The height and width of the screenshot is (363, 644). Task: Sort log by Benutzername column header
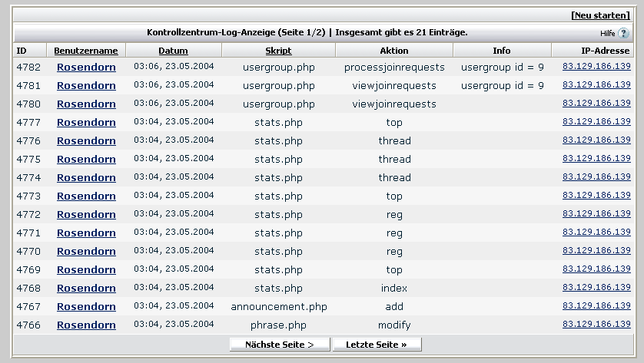(x=86, y=51)
